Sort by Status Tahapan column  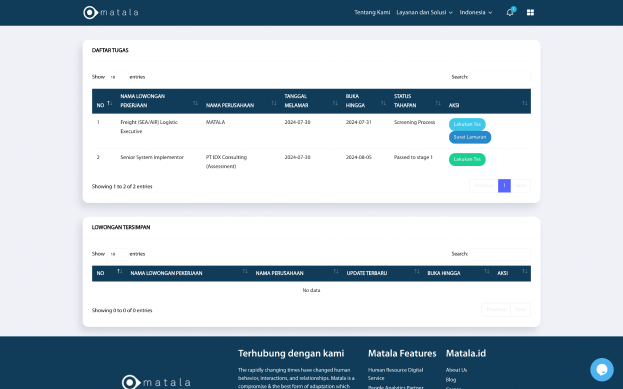pyautogui.click(x=417, y=102)
